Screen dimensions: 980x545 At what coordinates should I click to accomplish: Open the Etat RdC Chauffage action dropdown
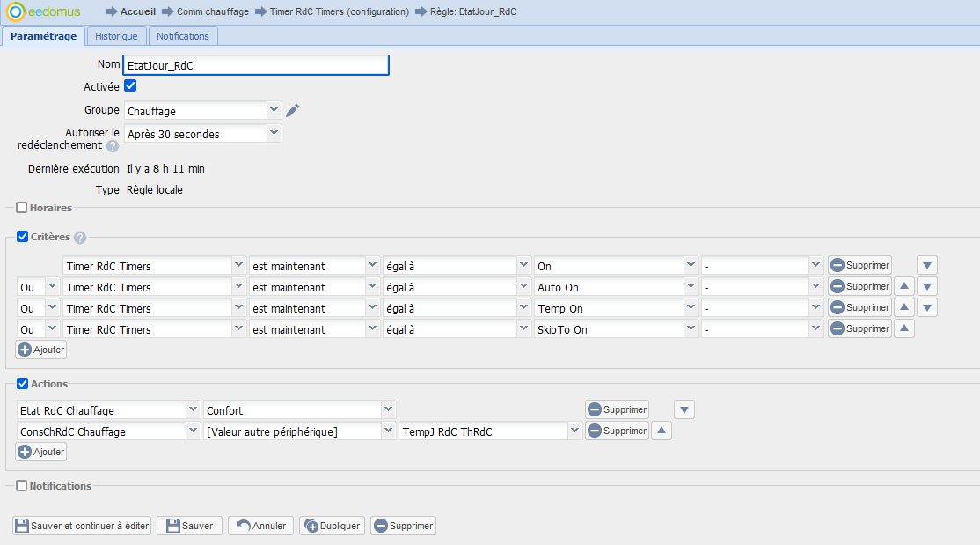click(194, 409)
